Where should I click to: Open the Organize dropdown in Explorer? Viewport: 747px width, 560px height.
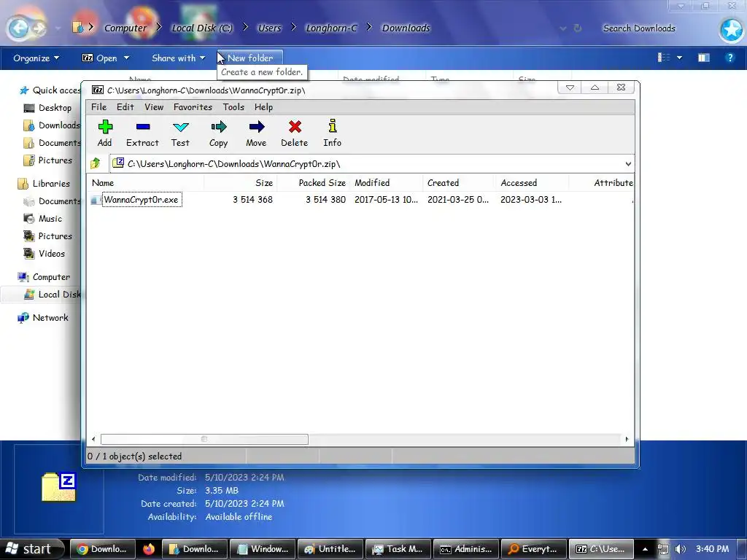[36, 58]
